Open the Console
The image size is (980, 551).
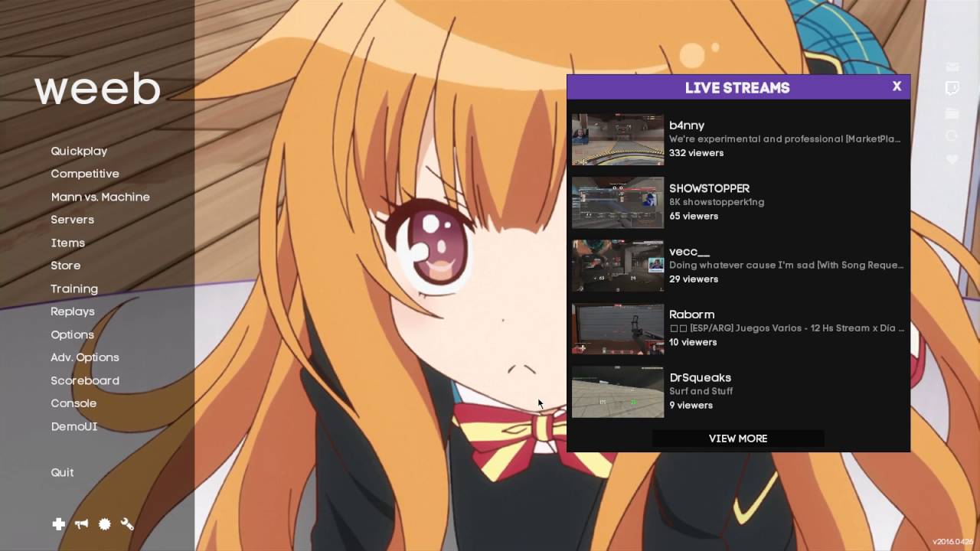pos(73,403)
